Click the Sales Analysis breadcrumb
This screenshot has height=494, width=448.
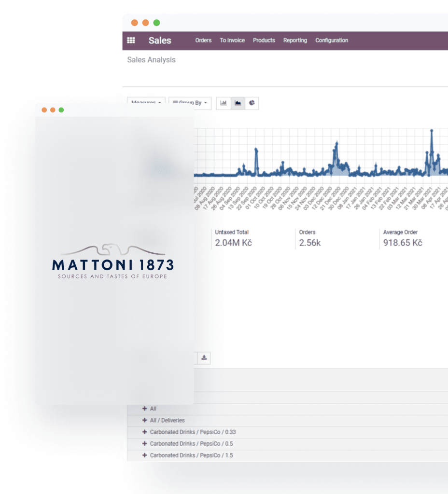pyautogui.click(x=151, y=60)
